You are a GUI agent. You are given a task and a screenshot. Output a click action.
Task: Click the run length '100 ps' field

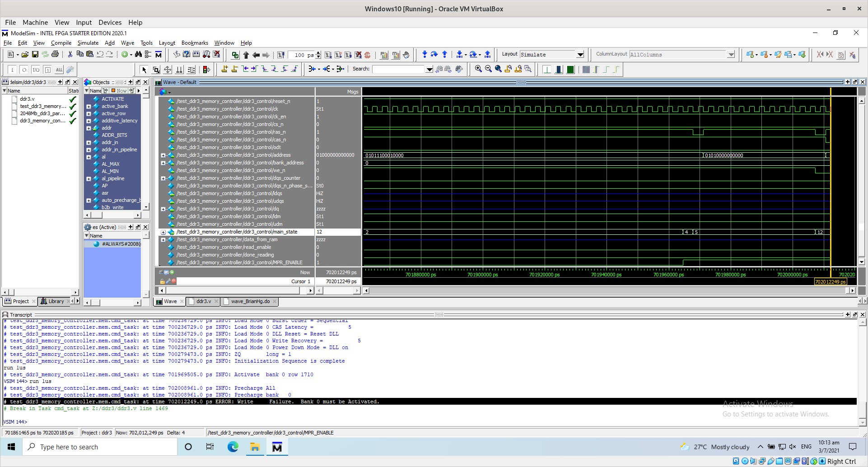[302, 55]
